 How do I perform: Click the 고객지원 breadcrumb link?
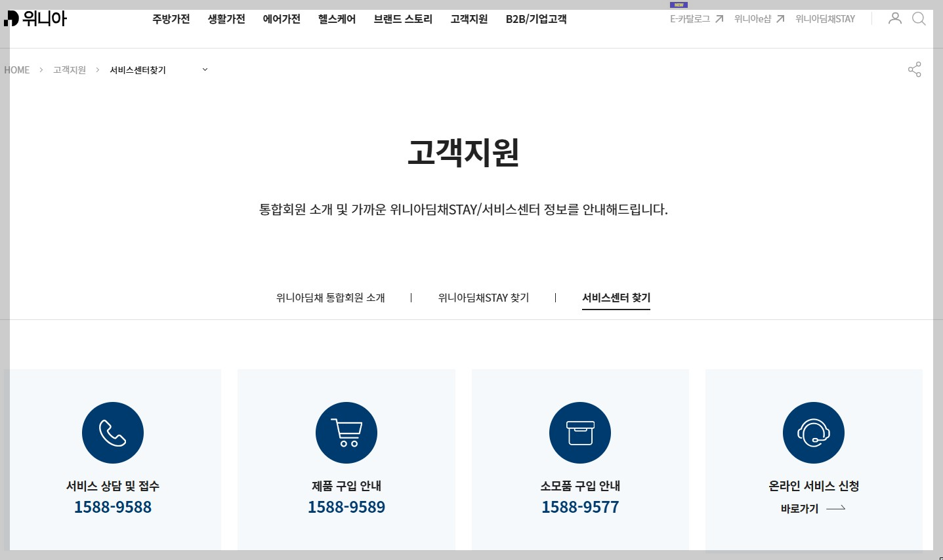70,70
